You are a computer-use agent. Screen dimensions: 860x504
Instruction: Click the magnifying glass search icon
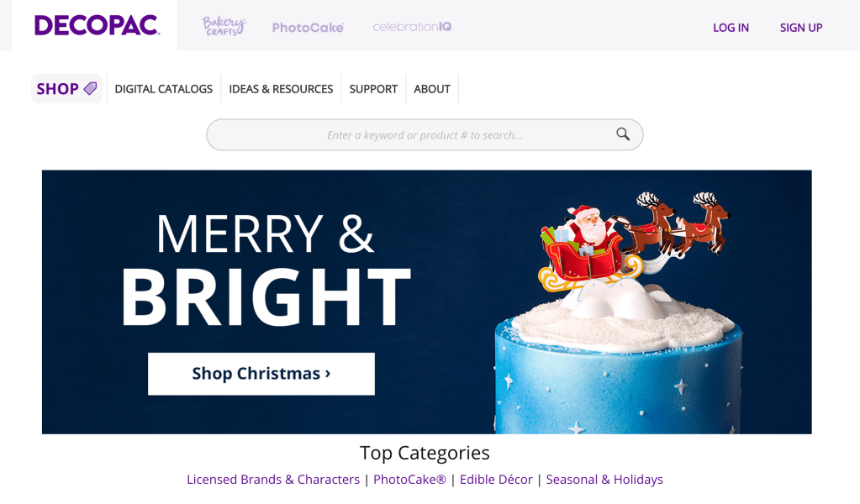coord(623,134)
